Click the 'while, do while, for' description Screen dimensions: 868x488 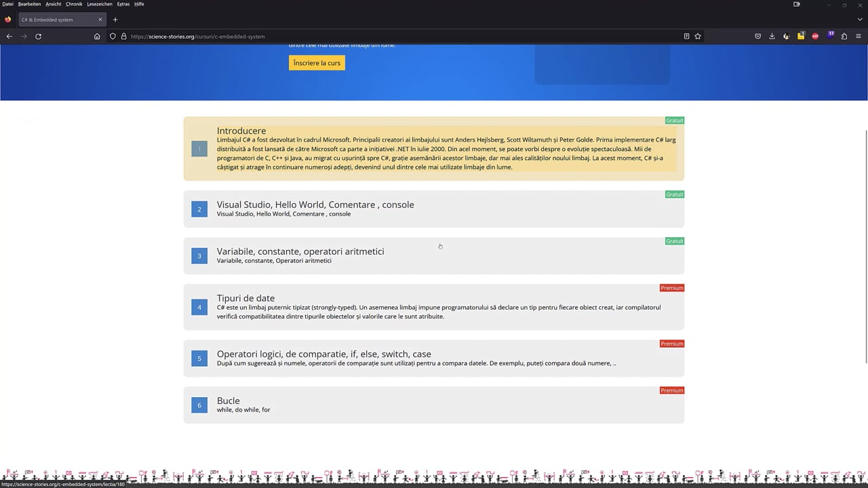243,410
